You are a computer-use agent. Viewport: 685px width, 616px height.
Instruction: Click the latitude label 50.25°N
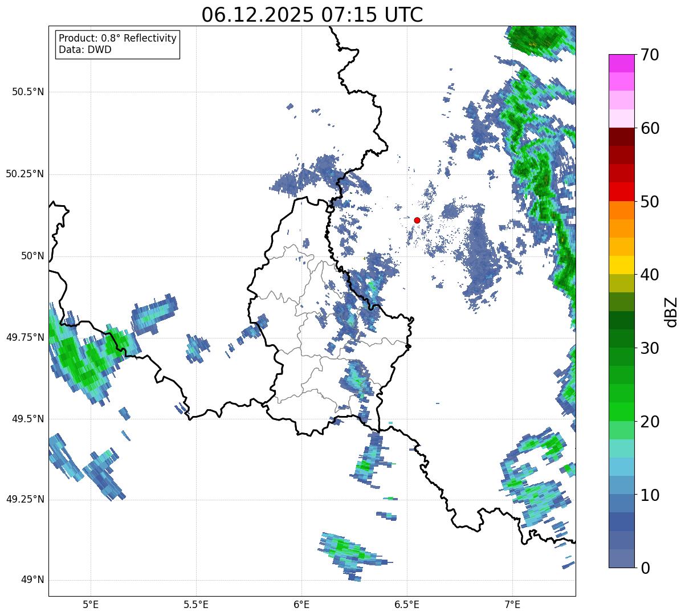click(25, 174)
